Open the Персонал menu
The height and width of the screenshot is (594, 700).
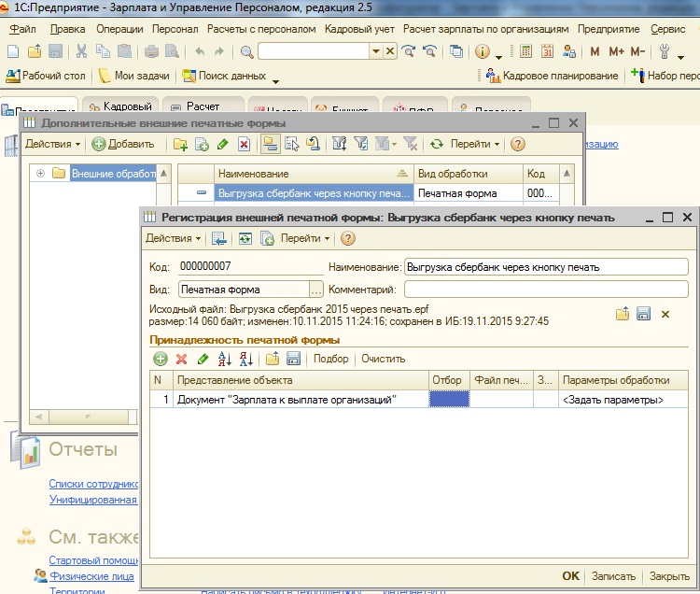pyautogui.click(x=175, y=29)
